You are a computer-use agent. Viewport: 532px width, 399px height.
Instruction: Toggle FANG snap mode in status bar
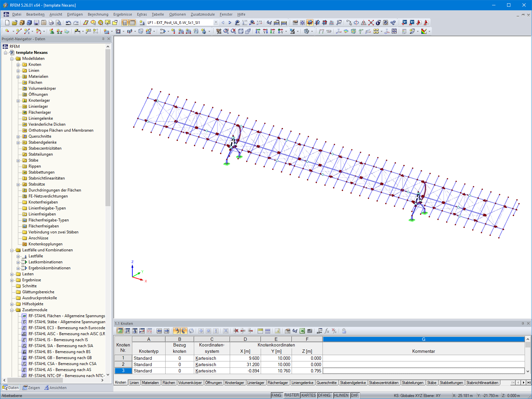277,395
